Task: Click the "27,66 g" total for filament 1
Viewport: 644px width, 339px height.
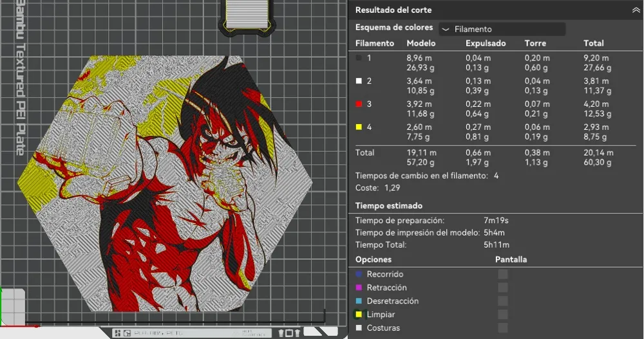Action: [x=598, y=68]
